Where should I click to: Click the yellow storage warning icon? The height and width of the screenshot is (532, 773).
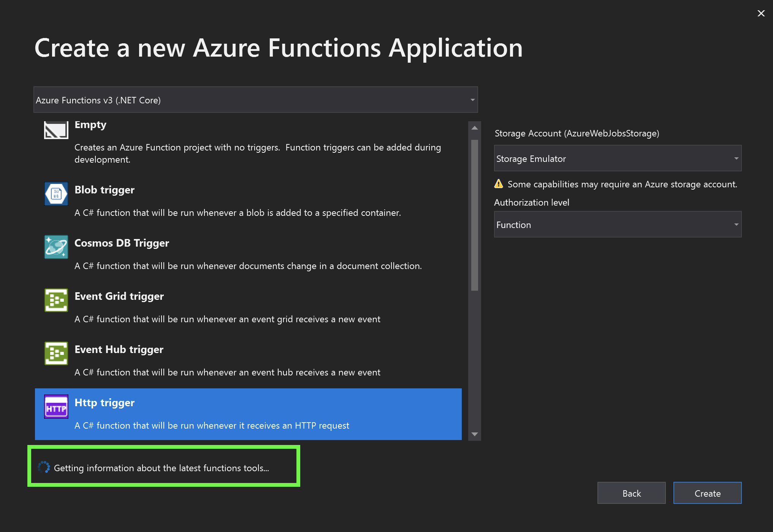[x=499, y=184]
